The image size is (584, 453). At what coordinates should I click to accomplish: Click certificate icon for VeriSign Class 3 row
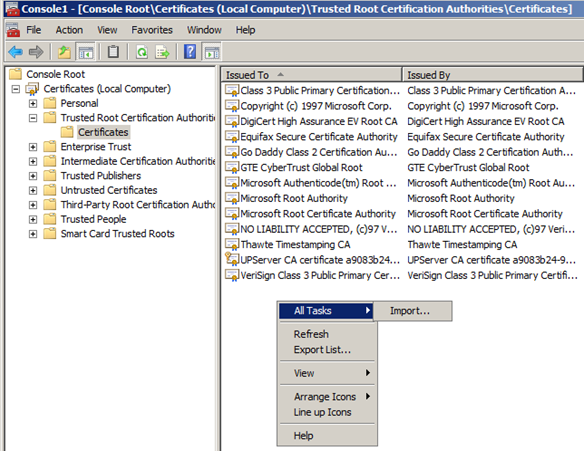tap(232, 276)
